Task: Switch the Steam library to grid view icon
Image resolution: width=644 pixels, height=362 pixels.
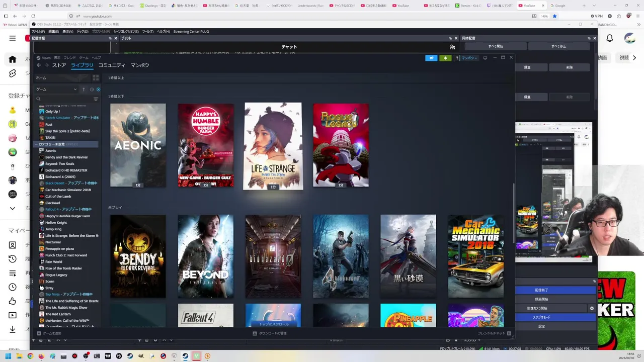Action: pos(96,78)
